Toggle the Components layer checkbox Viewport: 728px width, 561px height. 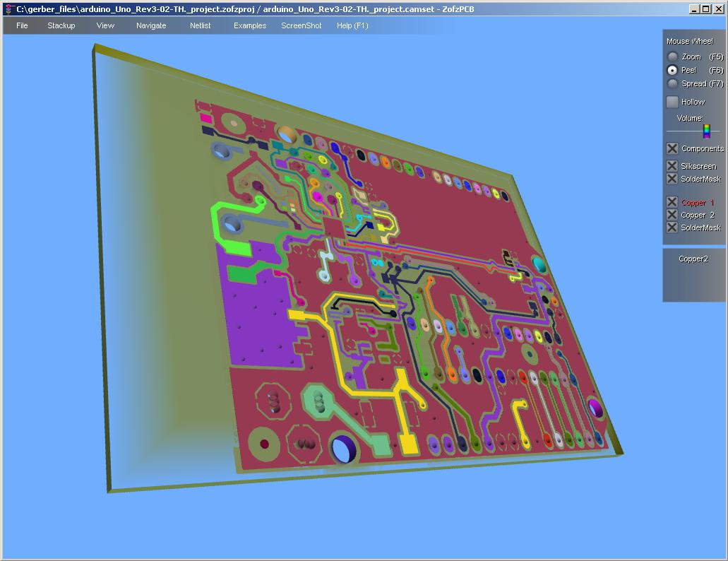[x=672, y=148]
